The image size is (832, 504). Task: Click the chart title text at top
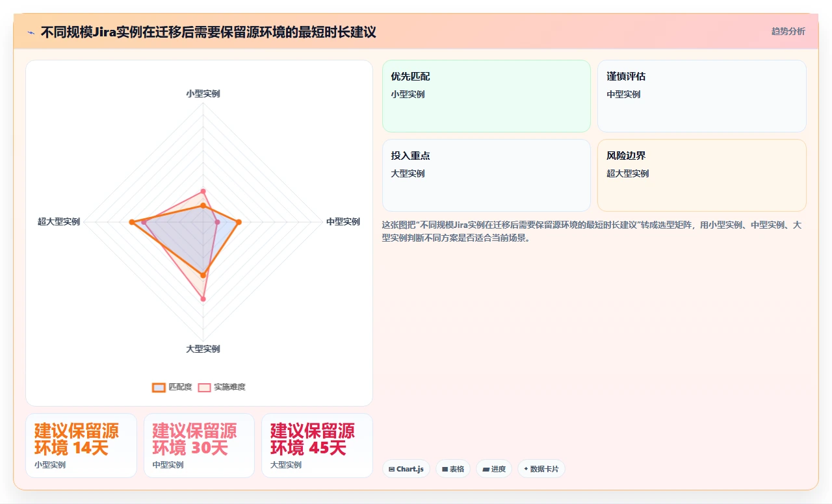point(208,32)
